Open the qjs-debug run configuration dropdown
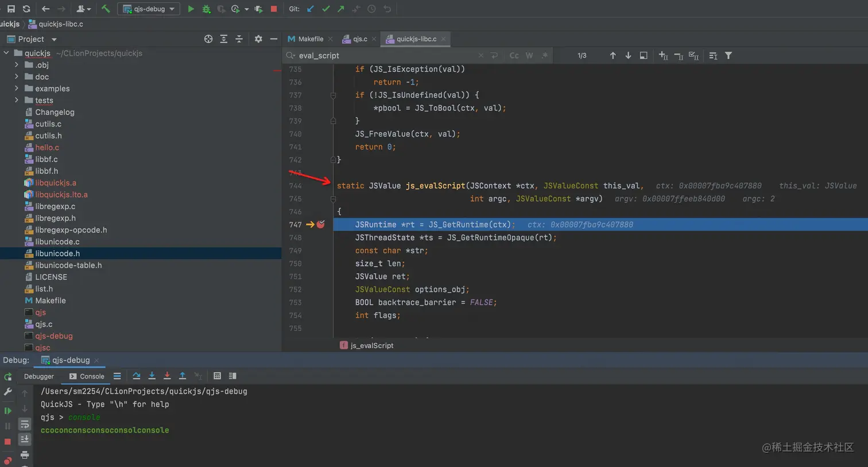Screen dimensions: 868x467 (149, 9)
